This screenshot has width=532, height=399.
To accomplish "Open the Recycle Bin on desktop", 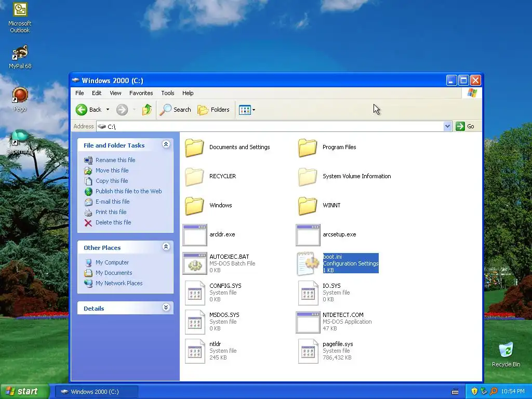I will pos(506,354).
